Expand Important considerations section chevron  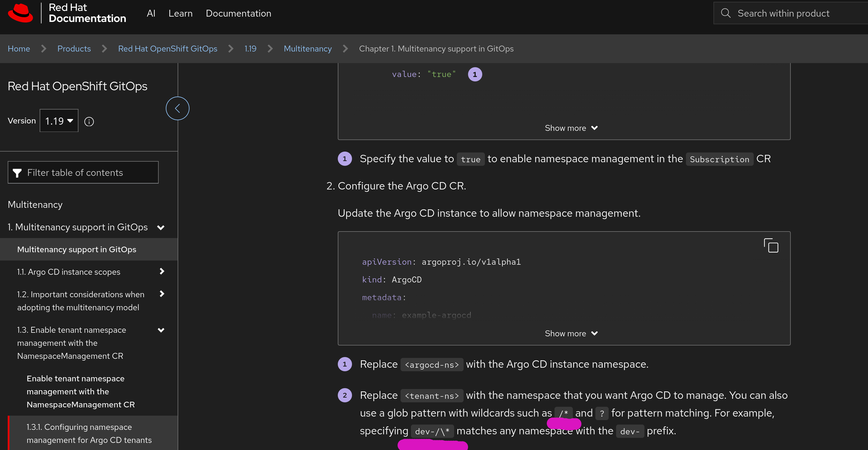point(162,294)
